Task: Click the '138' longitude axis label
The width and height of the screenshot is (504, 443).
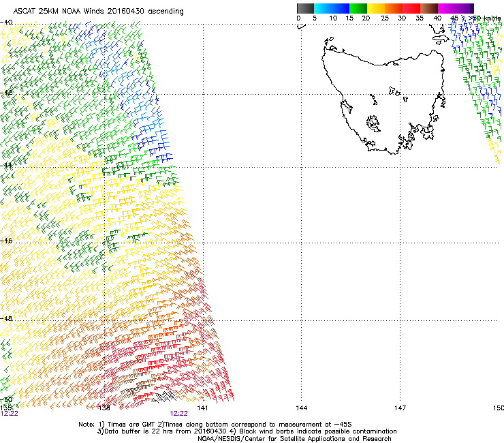Action: [104, 408]
